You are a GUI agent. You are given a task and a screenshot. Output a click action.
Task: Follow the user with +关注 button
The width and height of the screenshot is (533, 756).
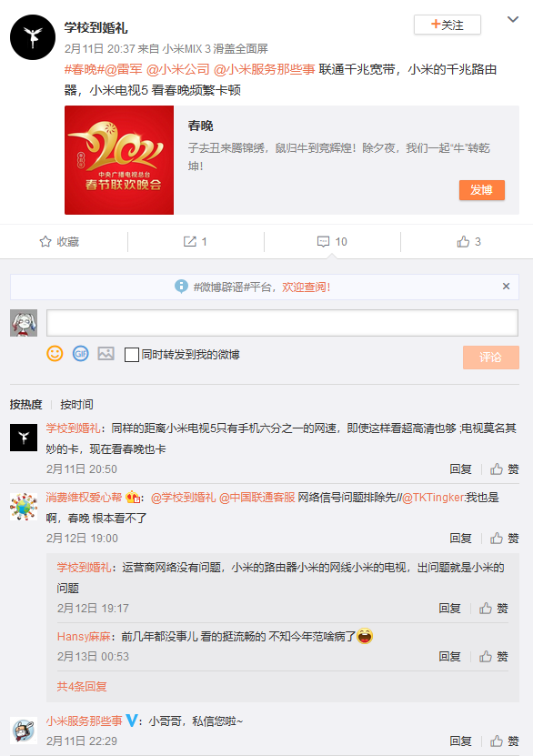click(448, 25)
